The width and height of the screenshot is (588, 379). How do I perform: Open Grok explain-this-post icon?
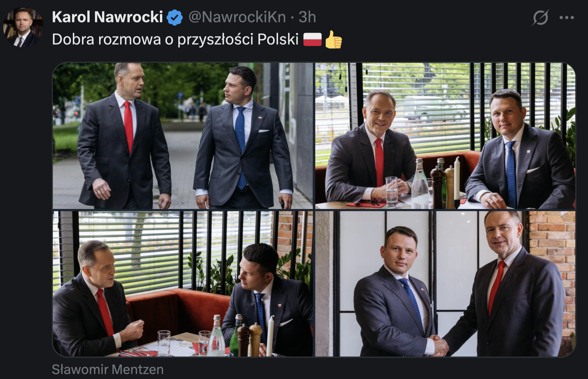[x=540, y=18]
